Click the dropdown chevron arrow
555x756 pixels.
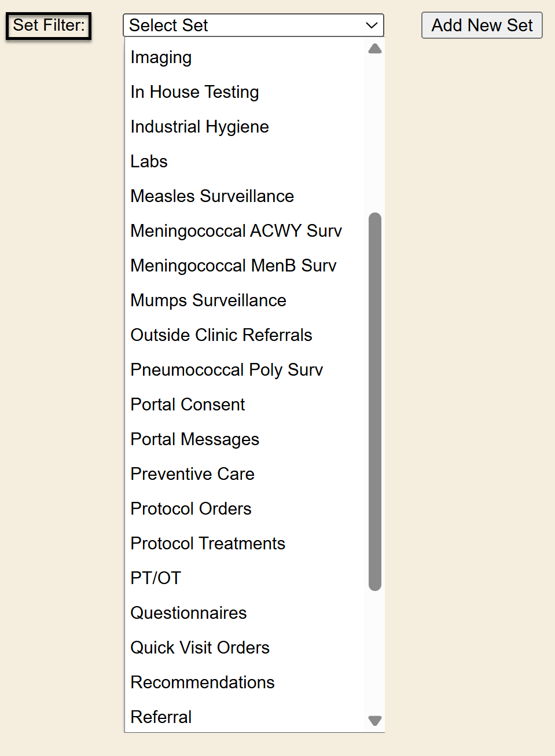[x=372, y=25]
